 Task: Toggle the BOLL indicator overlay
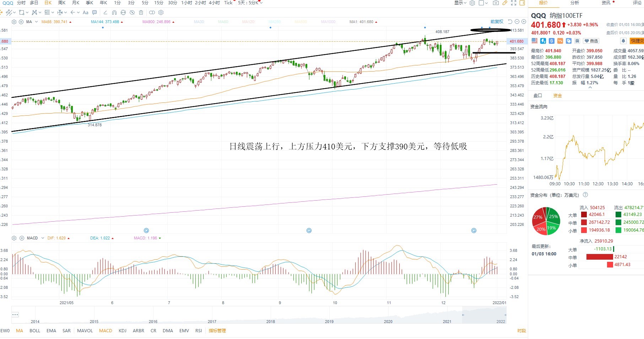coord(35,331)
